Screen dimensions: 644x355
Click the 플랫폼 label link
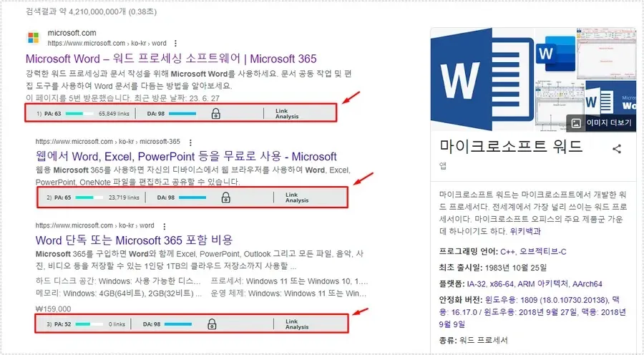pyautogui.click(x=451, y=284)
